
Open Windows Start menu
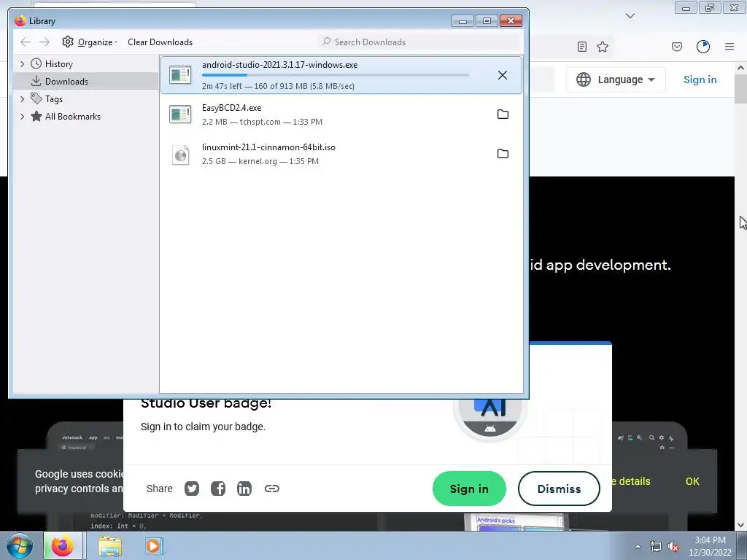19,545
